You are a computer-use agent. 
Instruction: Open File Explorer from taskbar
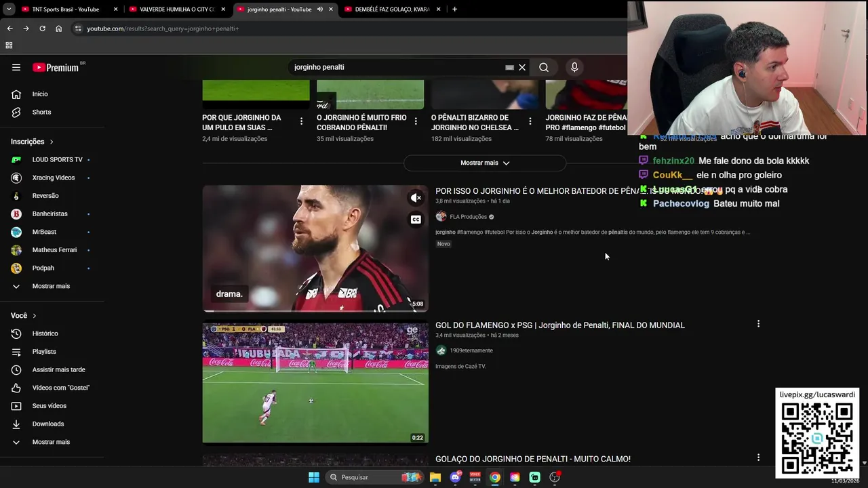coord(435,477)
